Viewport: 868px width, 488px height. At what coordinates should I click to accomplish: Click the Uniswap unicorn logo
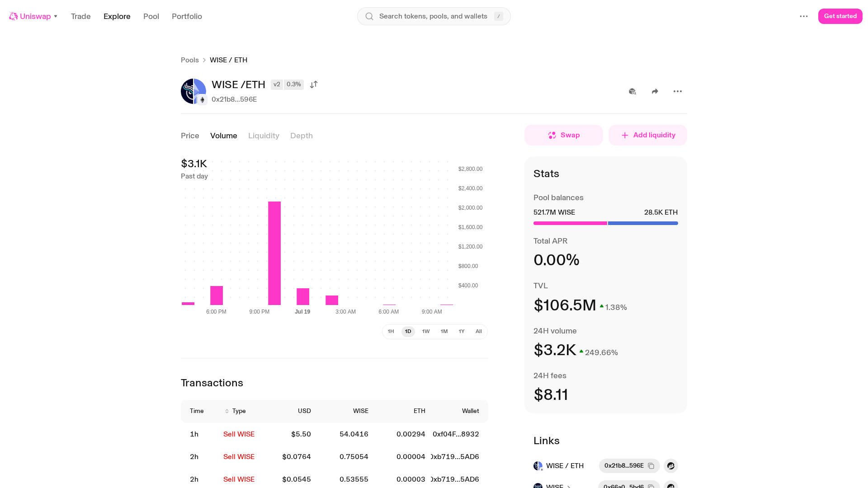coord(14,16)
